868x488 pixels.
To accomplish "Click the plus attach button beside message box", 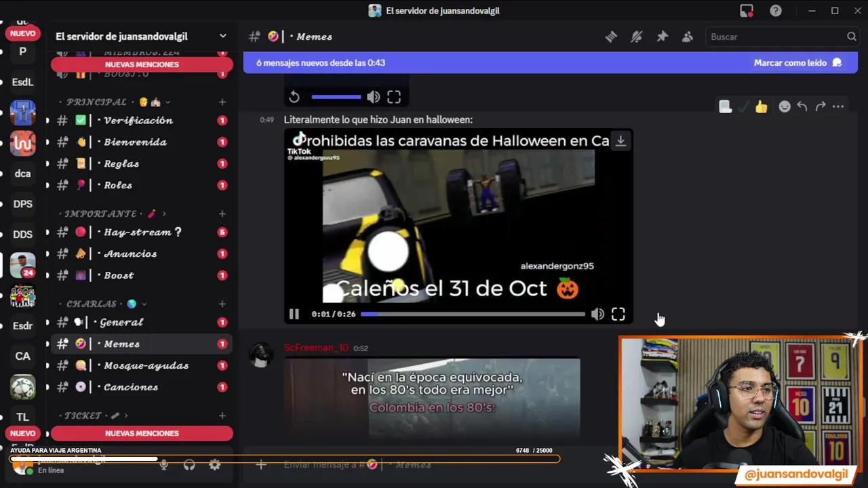I will point(261,464).
